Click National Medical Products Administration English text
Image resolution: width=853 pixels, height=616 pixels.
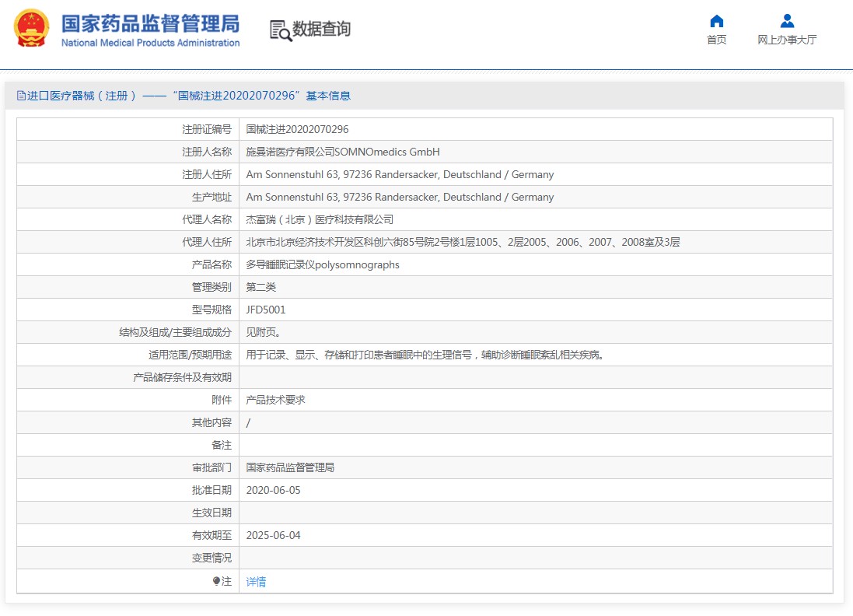point(150,43)
